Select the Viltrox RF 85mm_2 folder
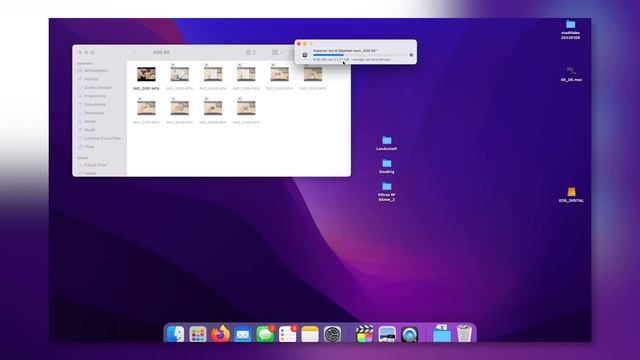 tap(387, 192)
